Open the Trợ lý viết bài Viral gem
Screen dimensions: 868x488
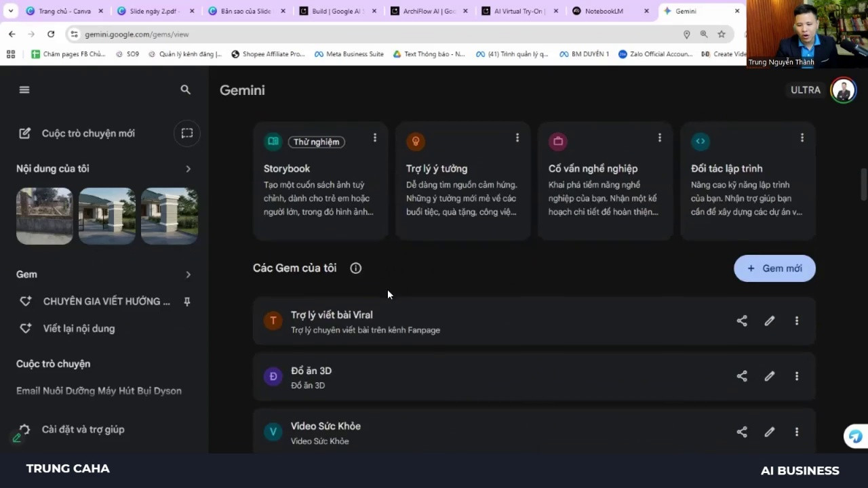[x=534, y=321]
